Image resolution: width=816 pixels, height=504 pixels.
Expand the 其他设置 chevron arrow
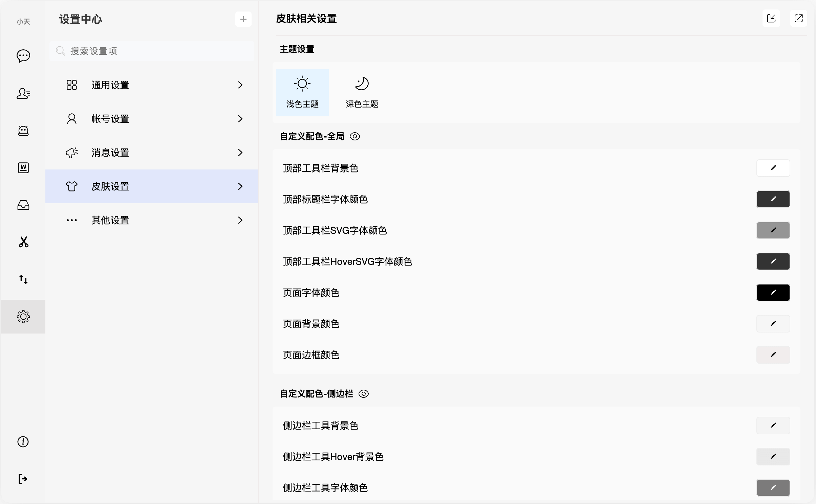[x=240, y=220]
